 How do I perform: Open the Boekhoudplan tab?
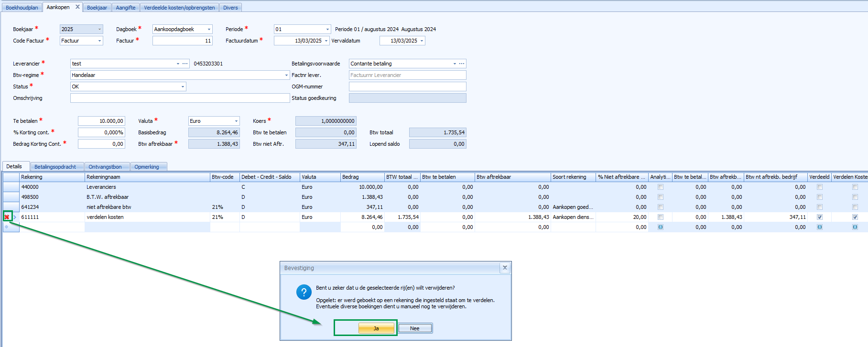(x=22, y=8)
